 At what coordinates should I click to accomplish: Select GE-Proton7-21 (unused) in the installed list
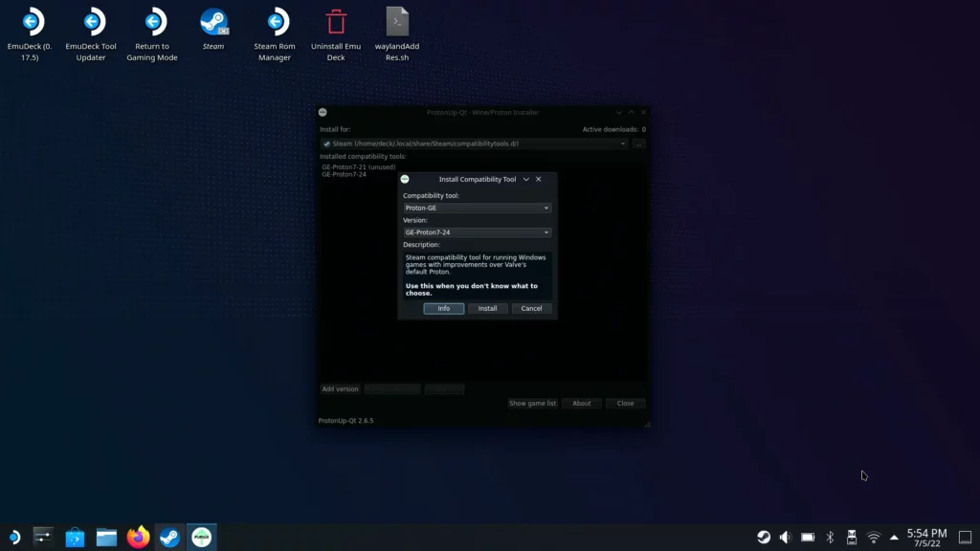[x=359, y=167]
